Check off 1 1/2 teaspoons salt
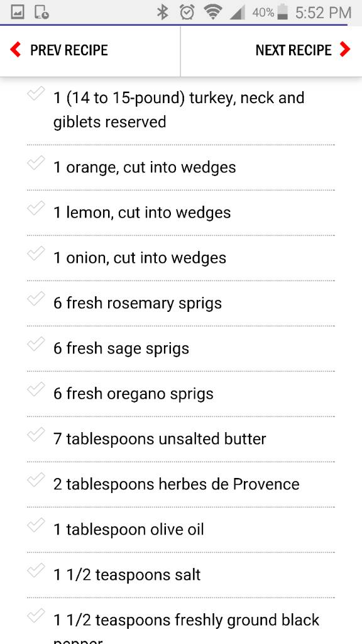This screenshot has width=362, height=644. 36,570
